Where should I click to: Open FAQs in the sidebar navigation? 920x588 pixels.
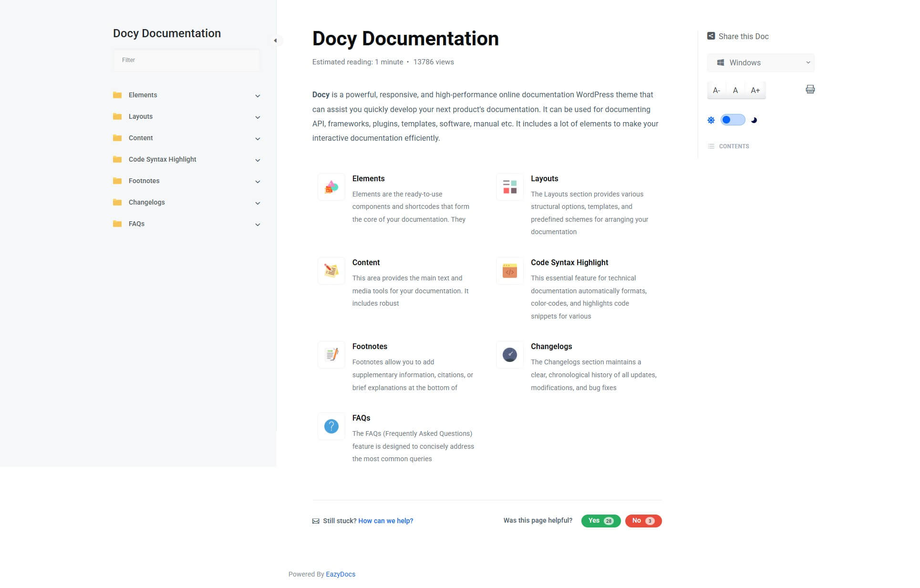(x=136, y=224)
